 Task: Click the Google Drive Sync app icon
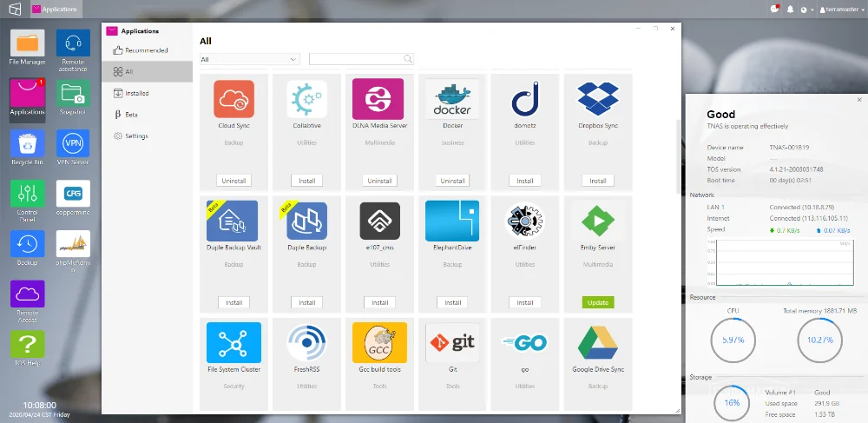(598, 343)
